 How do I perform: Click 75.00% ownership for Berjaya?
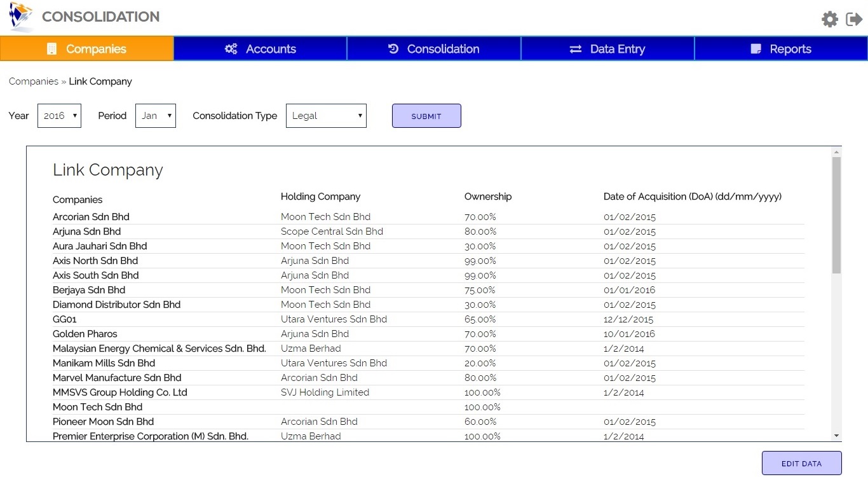coord(480,290)
